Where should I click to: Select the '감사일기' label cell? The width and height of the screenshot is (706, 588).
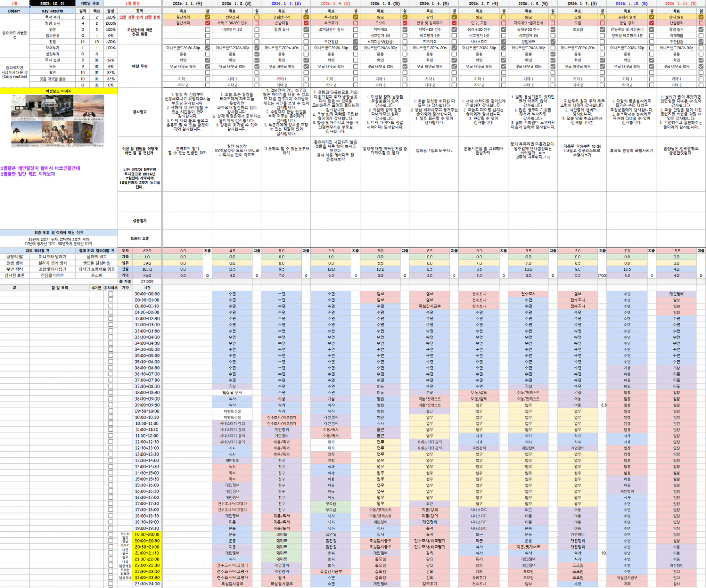[x=139, y=112]
